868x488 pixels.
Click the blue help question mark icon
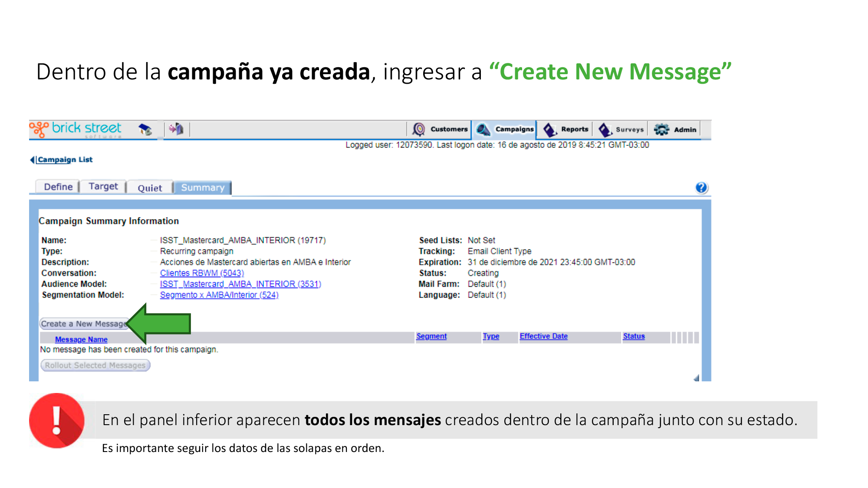[x=701, y=187]
